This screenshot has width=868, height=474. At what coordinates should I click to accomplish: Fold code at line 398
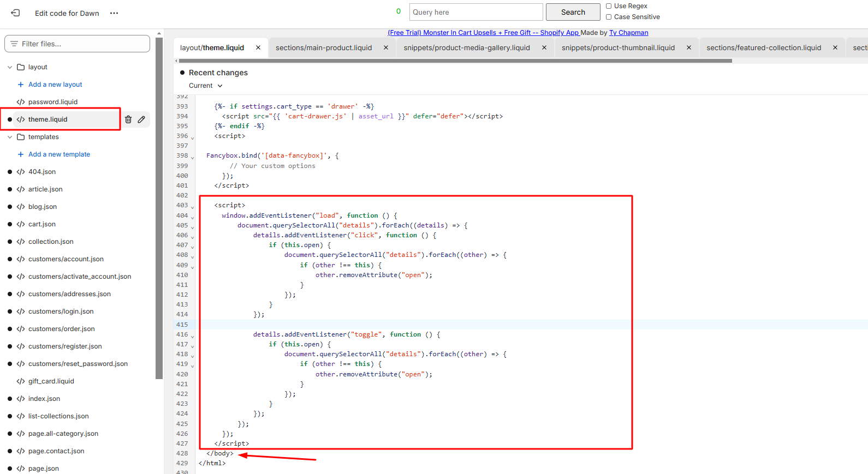point(192,157)
